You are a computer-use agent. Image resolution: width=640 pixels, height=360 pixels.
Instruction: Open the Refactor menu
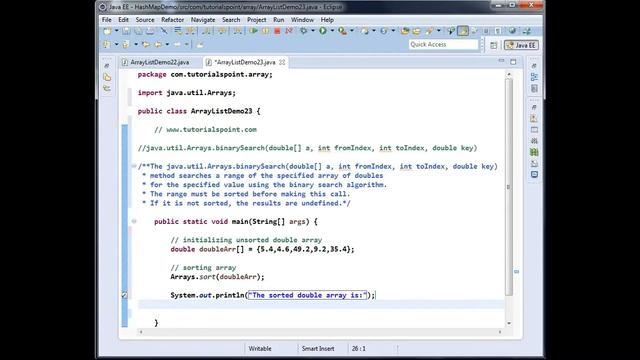pyautogui.click(x=172, y=20)
